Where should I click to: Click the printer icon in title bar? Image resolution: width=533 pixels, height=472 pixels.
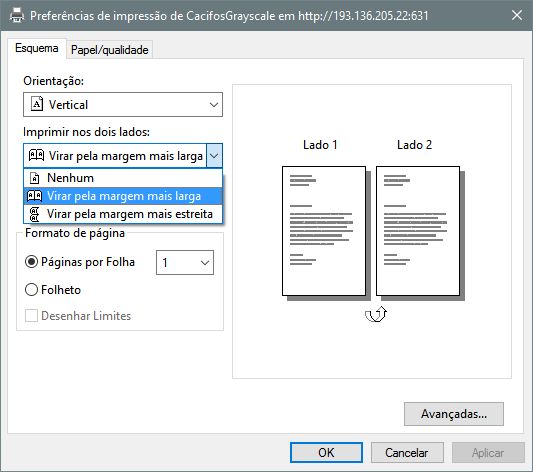click(17, 15)
